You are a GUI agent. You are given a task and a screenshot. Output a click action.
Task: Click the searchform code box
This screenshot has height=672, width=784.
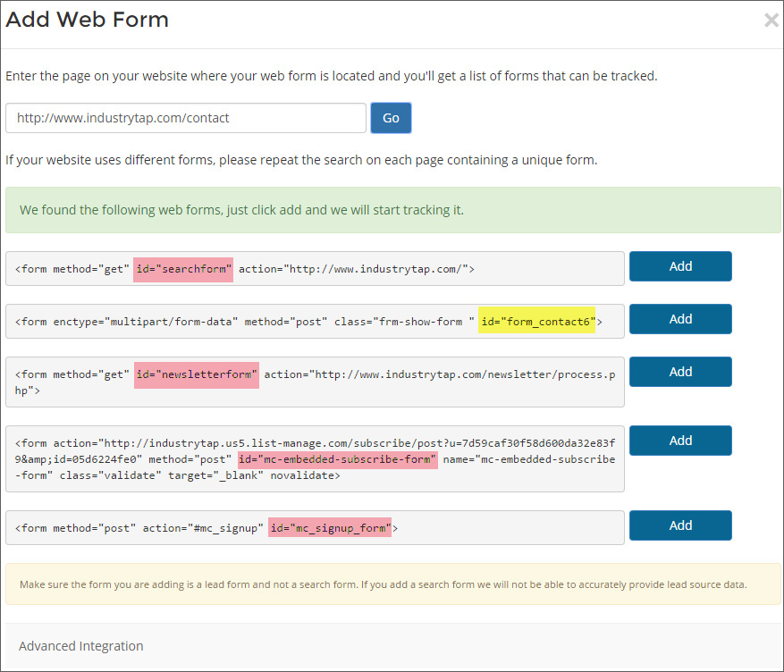[x=315, y=269]
